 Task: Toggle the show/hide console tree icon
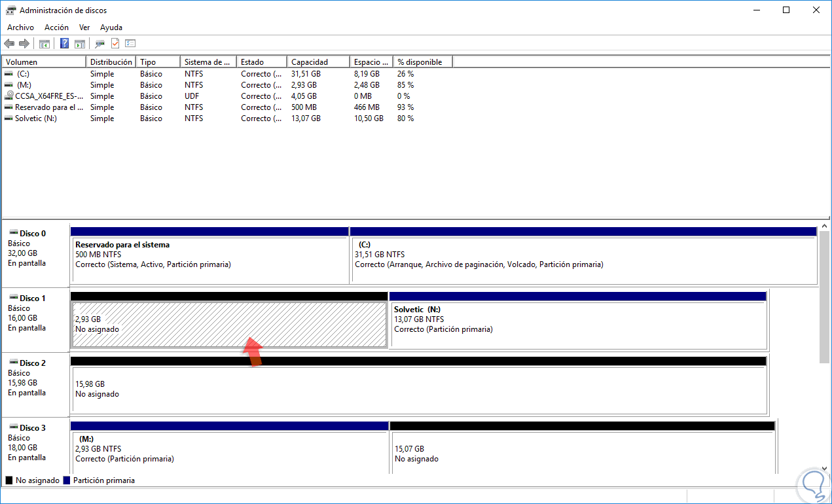45,44
